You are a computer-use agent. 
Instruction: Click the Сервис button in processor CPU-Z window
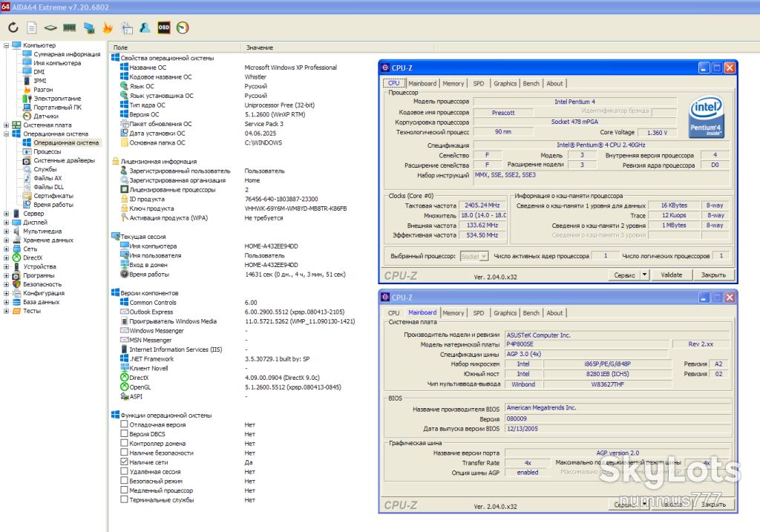tap(624, 275)
